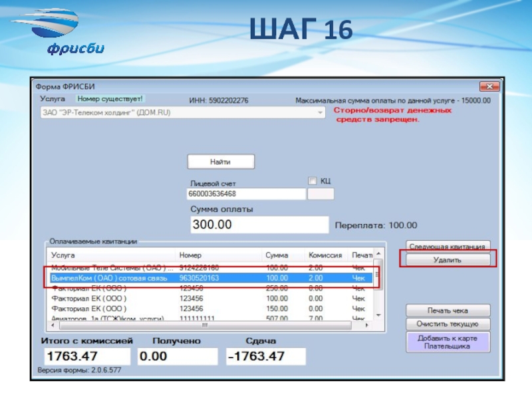Click the small empty field below КЦ
This screenshot has width=532, height=399.
pos(321,194)
